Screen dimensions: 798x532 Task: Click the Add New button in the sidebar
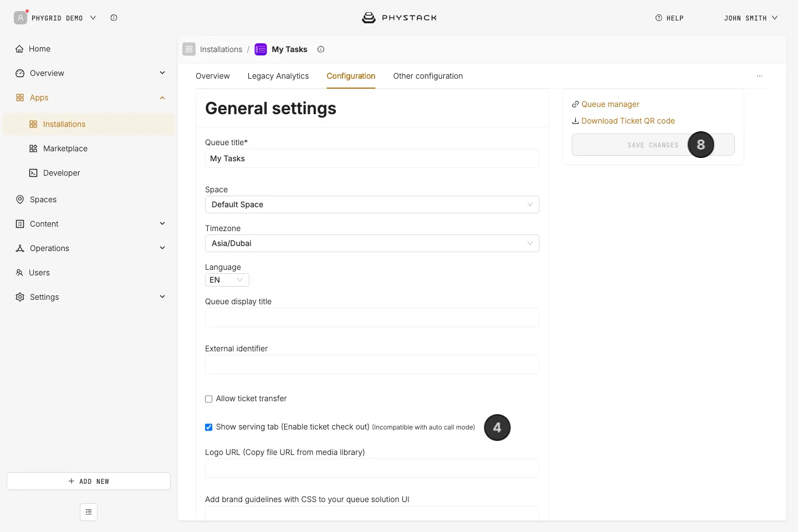[x=89, y=481]
